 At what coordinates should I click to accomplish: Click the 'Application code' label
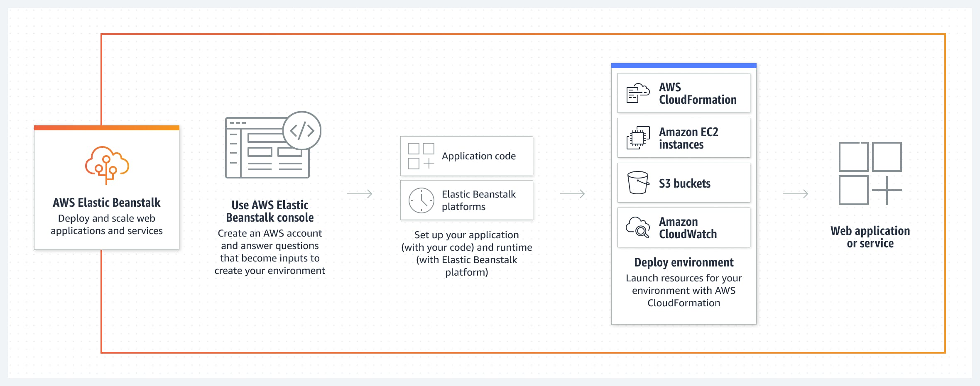(479, 156)
